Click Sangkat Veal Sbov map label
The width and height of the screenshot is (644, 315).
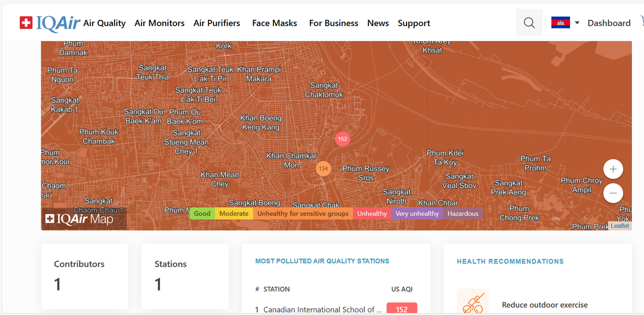click(459, 181)
